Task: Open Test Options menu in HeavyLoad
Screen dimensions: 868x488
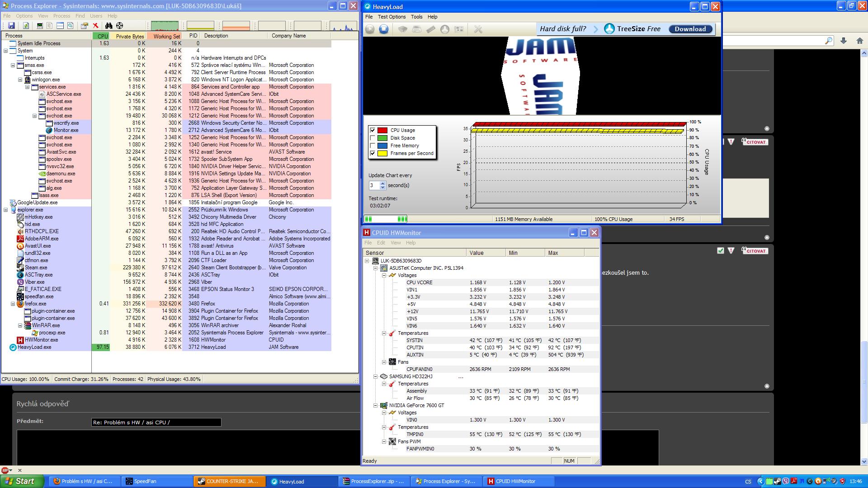Action: (392, 17)
